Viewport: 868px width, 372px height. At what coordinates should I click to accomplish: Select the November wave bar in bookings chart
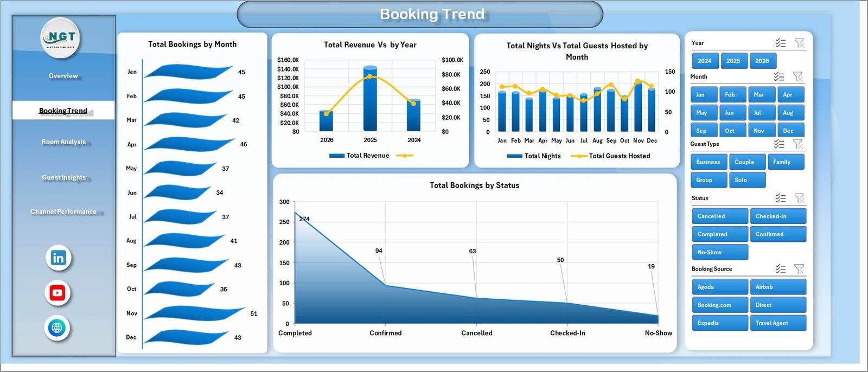click(193, 313)
